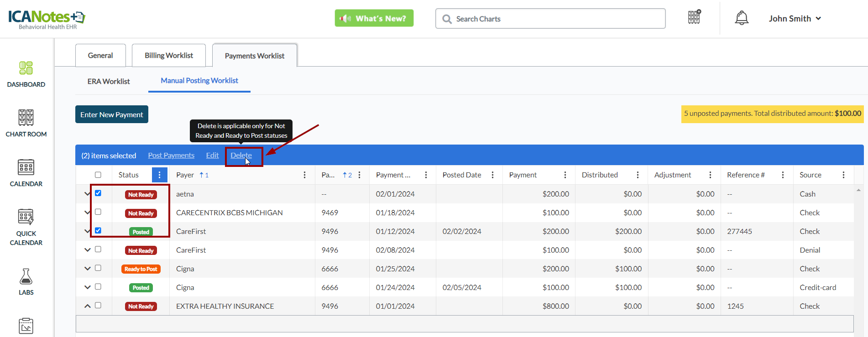Click the Enter New Payment button

[x=112, y=114]
